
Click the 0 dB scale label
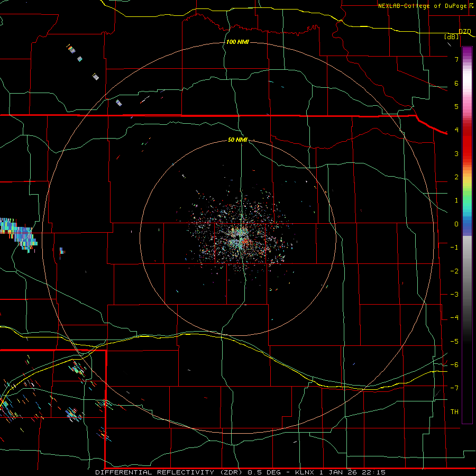(x=456, y=224)
